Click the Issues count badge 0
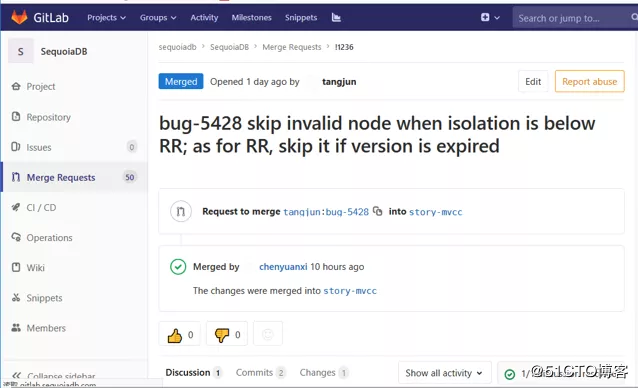638x388 pixels. [x=131, y=147]
